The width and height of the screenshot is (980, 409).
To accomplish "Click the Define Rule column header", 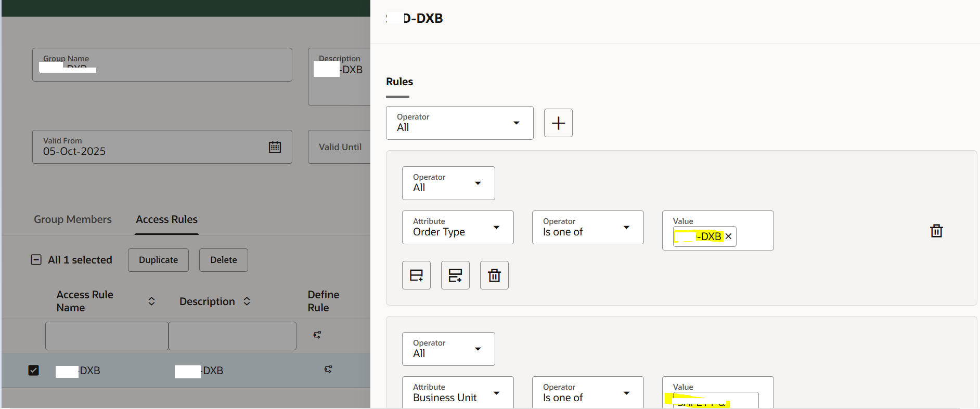I will [324, 301].
